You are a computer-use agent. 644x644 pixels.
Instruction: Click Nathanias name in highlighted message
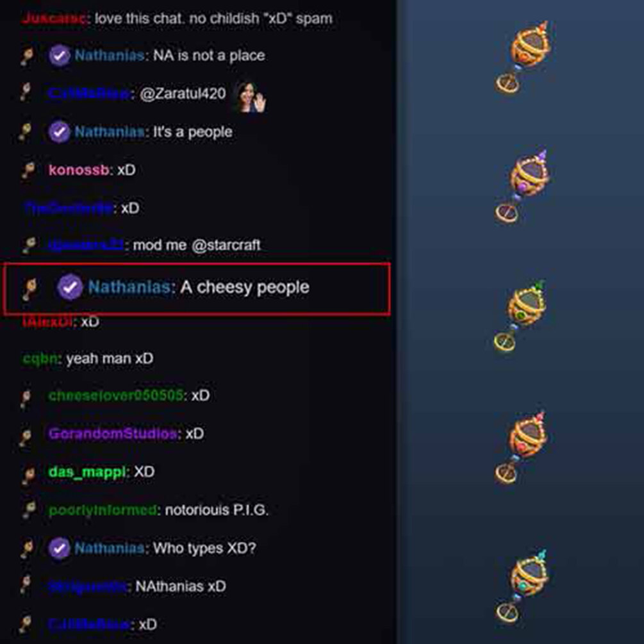[129, 287]
